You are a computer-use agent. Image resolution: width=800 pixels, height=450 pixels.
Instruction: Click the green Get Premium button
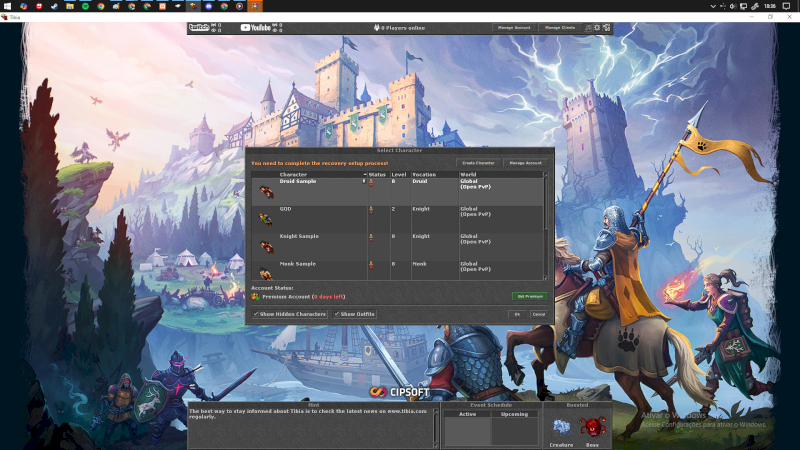(x=530, y=296)
